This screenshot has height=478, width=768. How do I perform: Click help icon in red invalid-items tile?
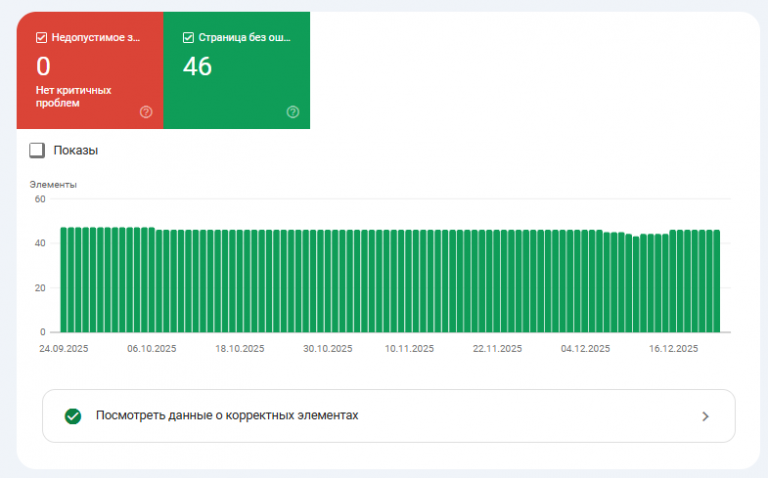point(146,112)
